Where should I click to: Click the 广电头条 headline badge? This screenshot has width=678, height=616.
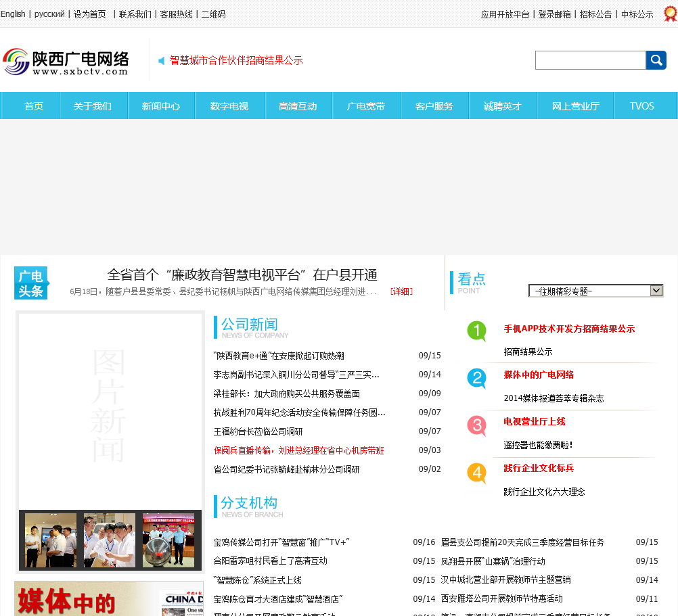tap(32, 283)
